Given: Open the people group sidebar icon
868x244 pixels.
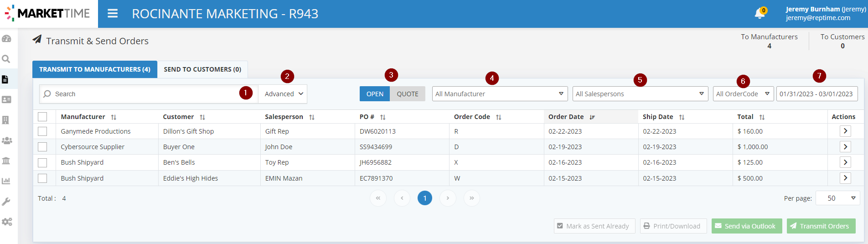Looking at the screenshot, I should coord(6,140).
